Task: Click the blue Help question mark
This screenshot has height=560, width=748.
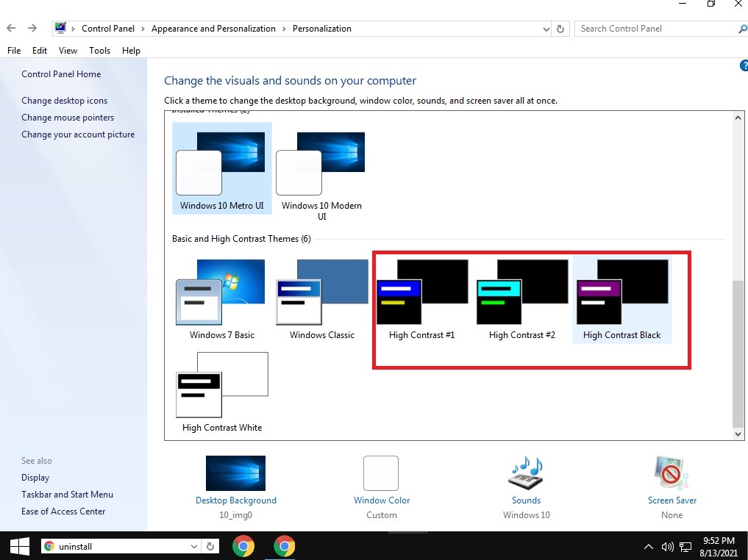Action: (x=744, y=65)
